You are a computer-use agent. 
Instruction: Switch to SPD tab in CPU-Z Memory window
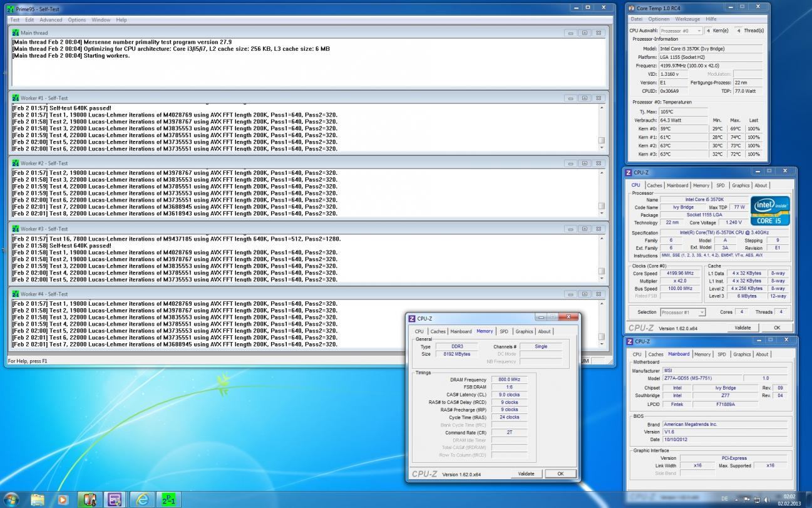(x=504, y=331)
